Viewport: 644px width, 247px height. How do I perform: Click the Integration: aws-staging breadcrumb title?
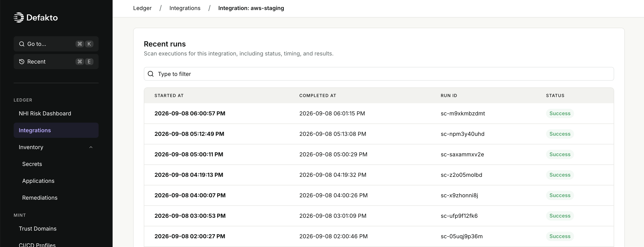click(x=251, y=8)
